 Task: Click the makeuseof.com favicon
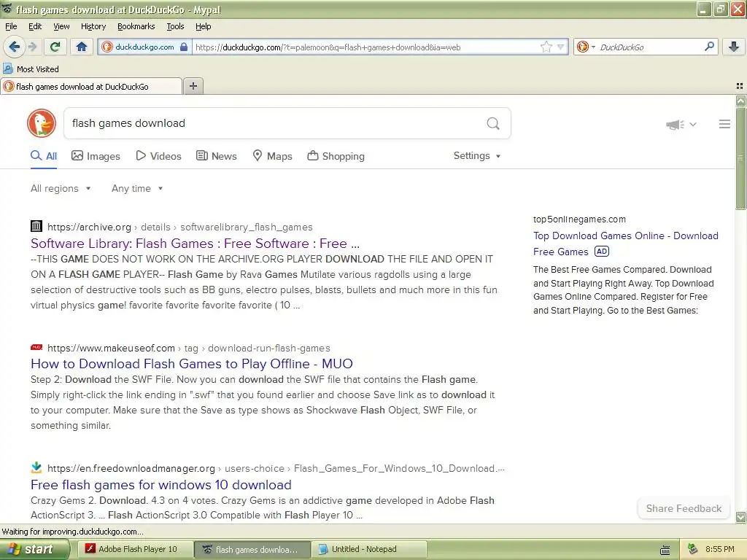tap(36, 347)
